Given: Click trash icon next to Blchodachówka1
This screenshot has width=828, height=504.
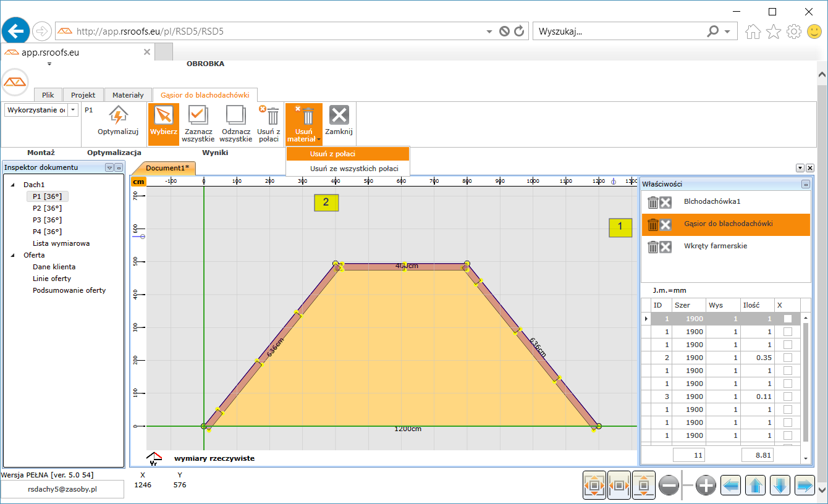Looking at the screenshot, I should click(x=653, y=202).
